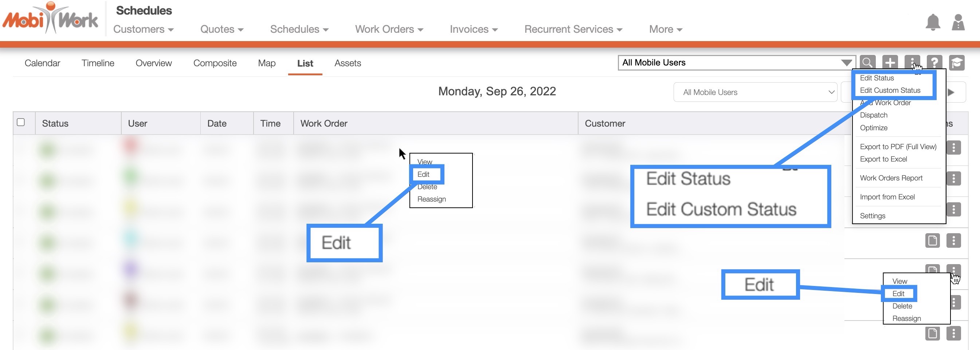Select Work Orders Report from the menu
The width and height of the screenshot is (980, 350).
click(891, 178)
